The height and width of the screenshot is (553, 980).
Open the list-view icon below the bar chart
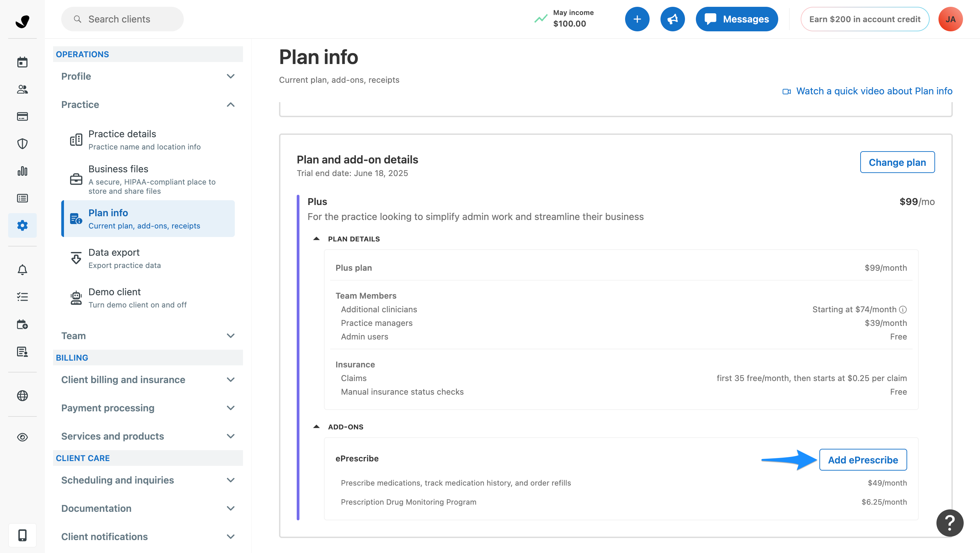[22, 198]
